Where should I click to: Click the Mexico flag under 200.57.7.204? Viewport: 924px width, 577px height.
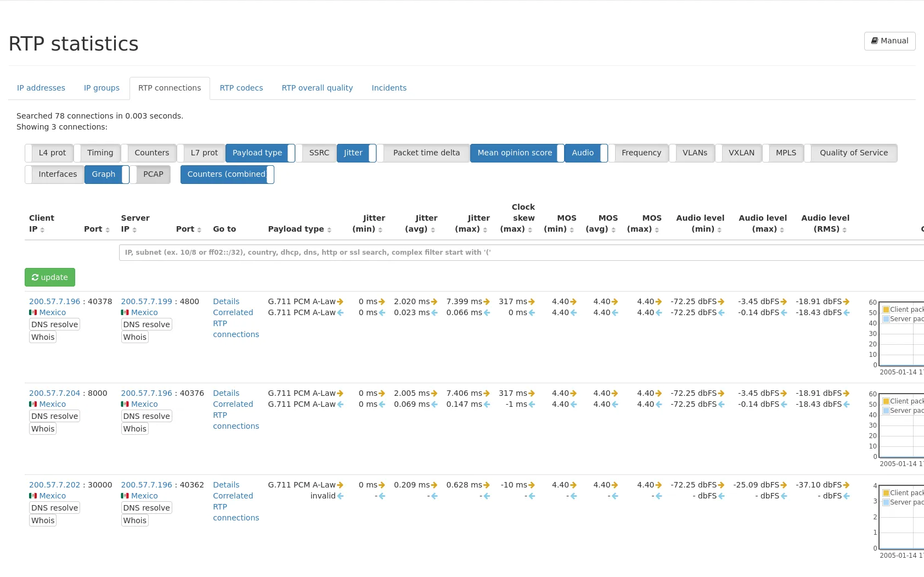pos(33,404)
